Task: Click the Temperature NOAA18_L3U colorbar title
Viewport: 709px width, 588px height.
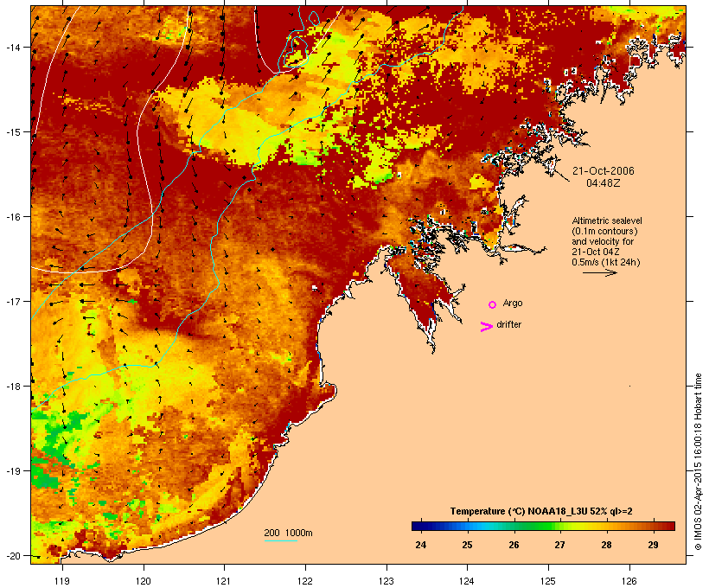Action: (541, 511)
